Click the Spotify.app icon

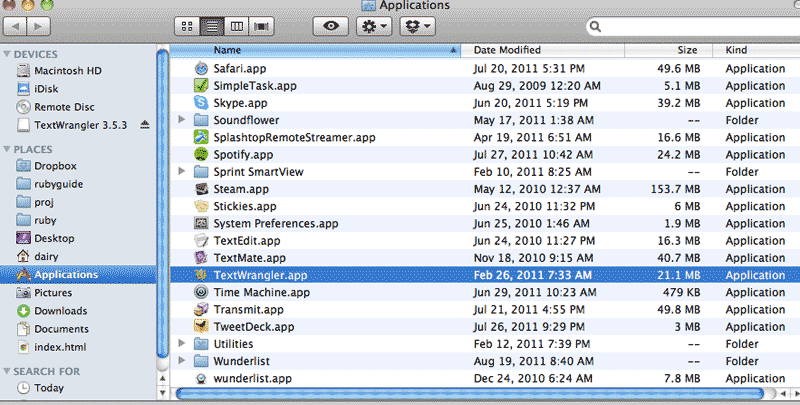click(201, 155)
